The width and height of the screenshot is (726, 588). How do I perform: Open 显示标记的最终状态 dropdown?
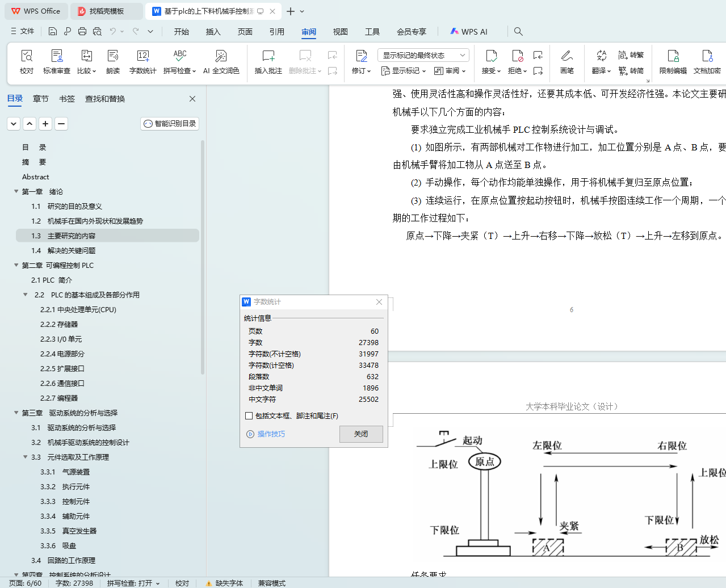(423, 55)
